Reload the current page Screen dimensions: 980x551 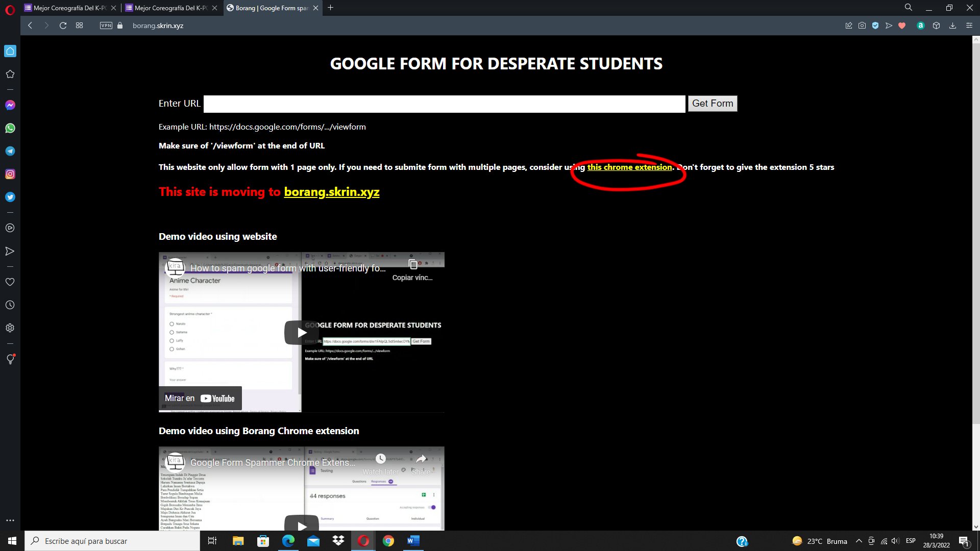(x=63, y=26)
